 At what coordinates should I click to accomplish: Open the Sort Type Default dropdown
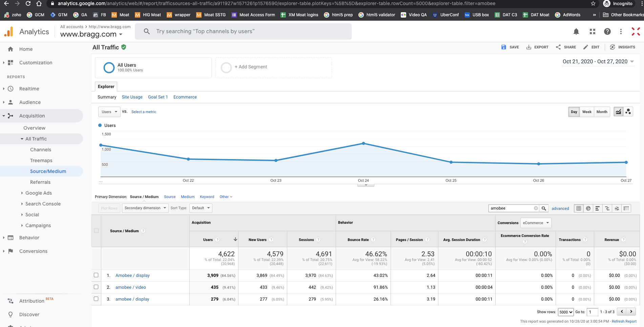[x=201, y=208]
